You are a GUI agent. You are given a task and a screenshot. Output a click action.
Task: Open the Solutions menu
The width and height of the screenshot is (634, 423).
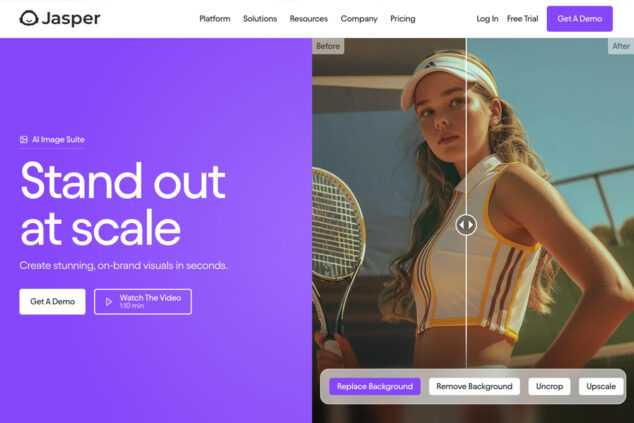(x=260, y=19)
